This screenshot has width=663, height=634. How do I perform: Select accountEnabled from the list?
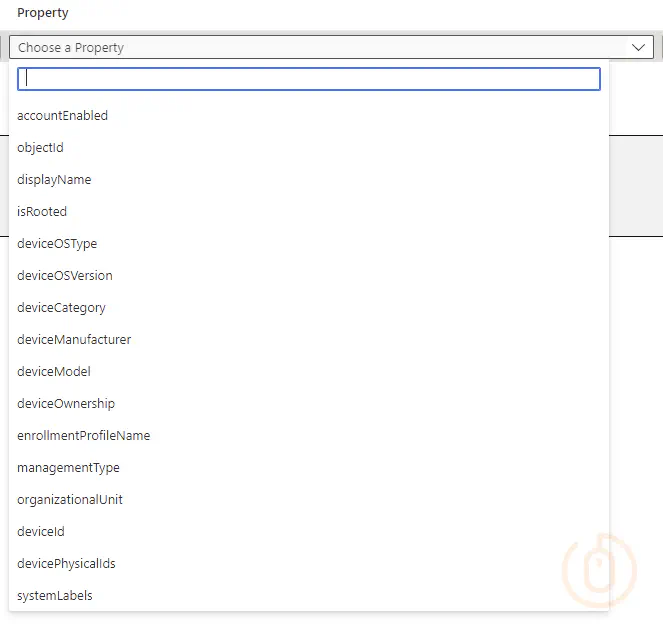pyautogui.click(x=62, y=116)
